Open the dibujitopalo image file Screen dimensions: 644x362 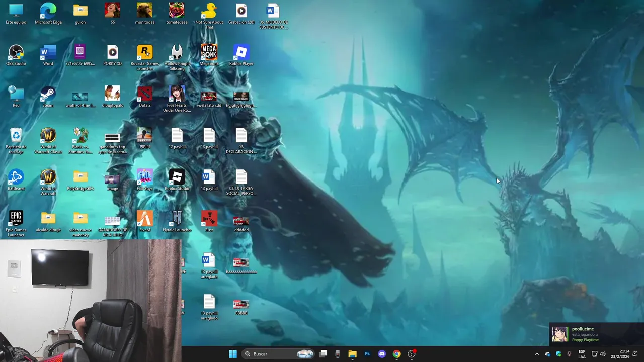click(113, 97)
